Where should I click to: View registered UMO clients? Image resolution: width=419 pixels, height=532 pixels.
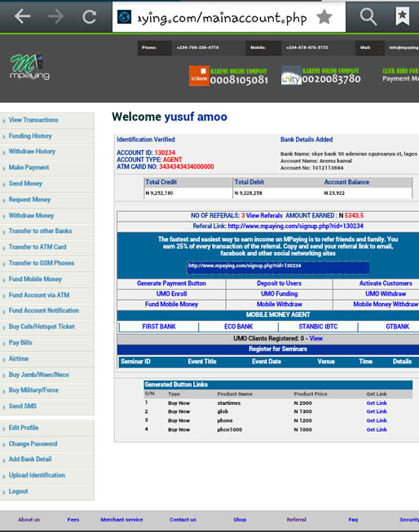[316, 339]
